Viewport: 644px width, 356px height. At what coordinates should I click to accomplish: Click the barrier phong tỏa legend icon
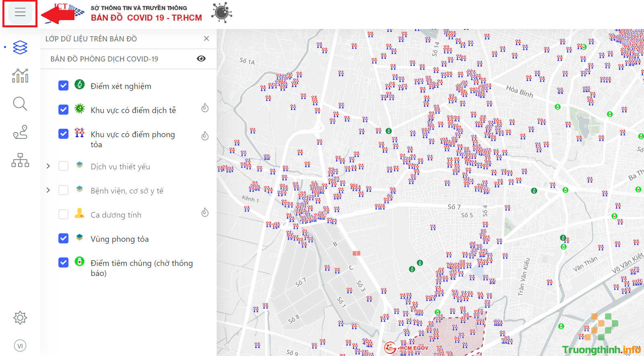(80, 132)
